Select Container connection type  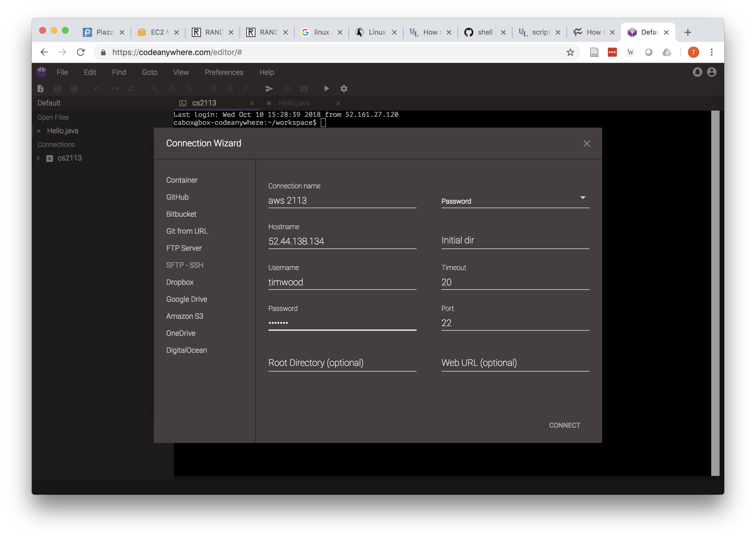coord(182,180)
